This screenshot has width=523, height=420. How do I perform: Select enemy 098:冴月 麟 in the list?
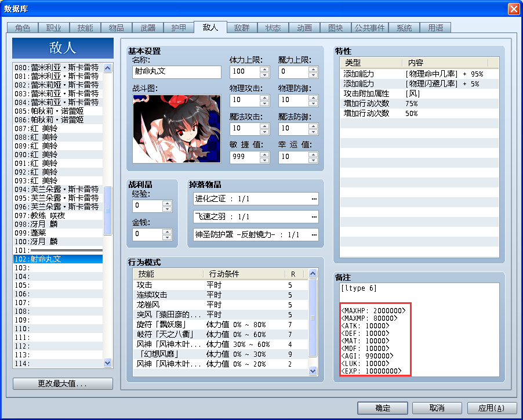(58, 224)
